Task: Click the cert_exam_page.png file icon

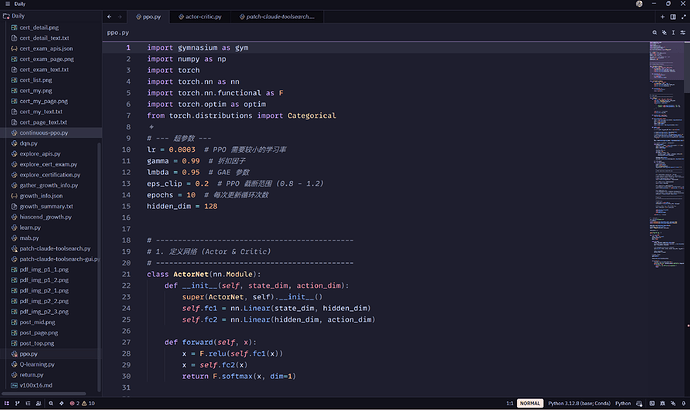Action: [14, 59]
